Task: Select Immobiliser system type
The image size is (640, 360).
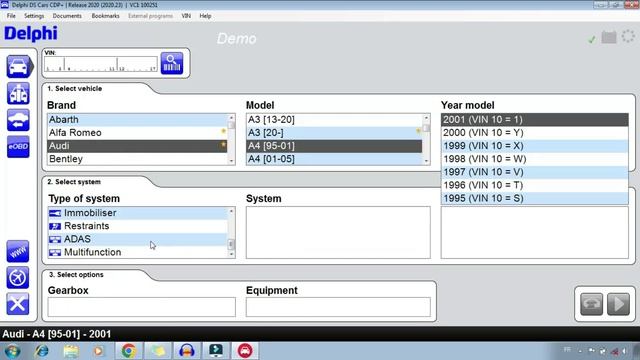Action: pyautogui.click(x=138, y=213)
